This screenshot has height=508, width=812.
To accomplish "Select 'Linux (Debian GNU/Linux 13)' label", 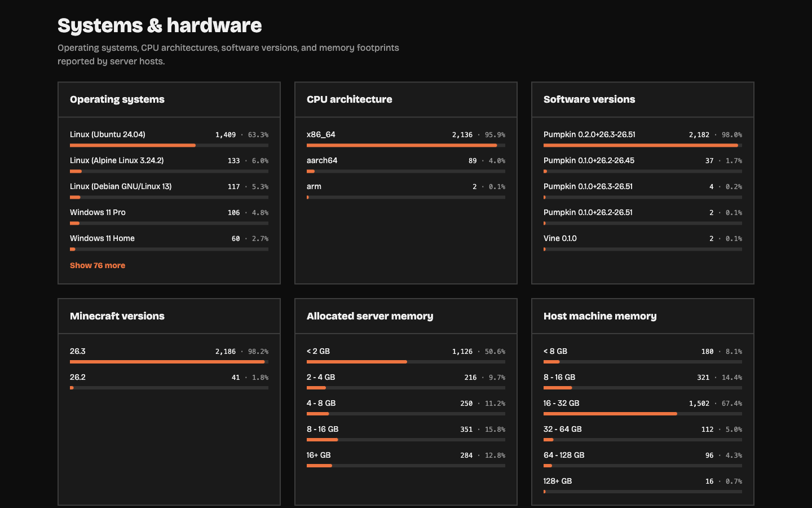I will pos(121,186).
